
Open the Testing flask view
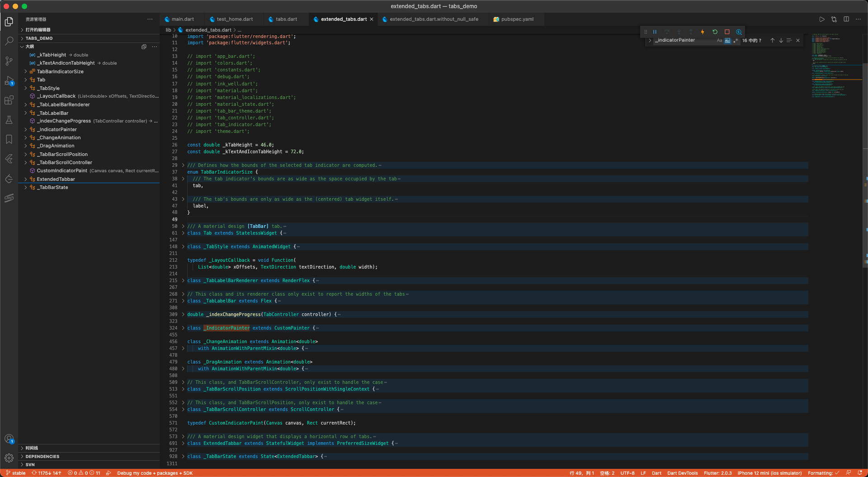(x=9, y=120)
